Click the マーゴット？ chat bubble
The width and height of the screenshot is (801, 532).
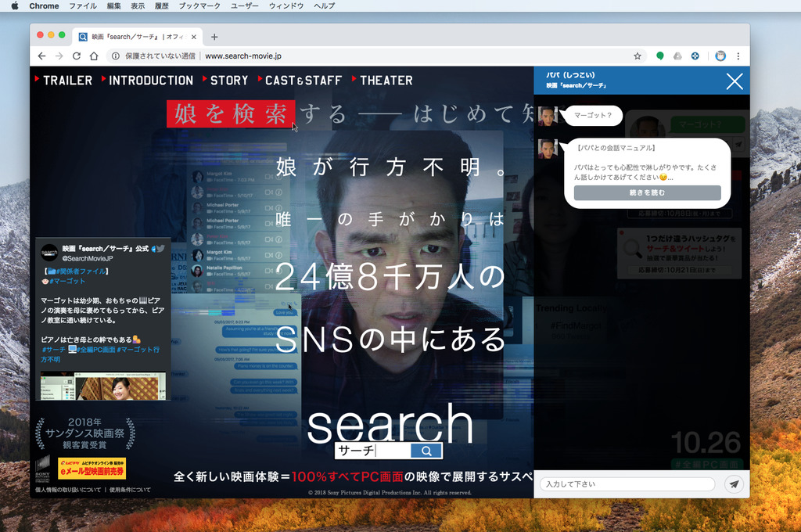[x=593, y=116]
